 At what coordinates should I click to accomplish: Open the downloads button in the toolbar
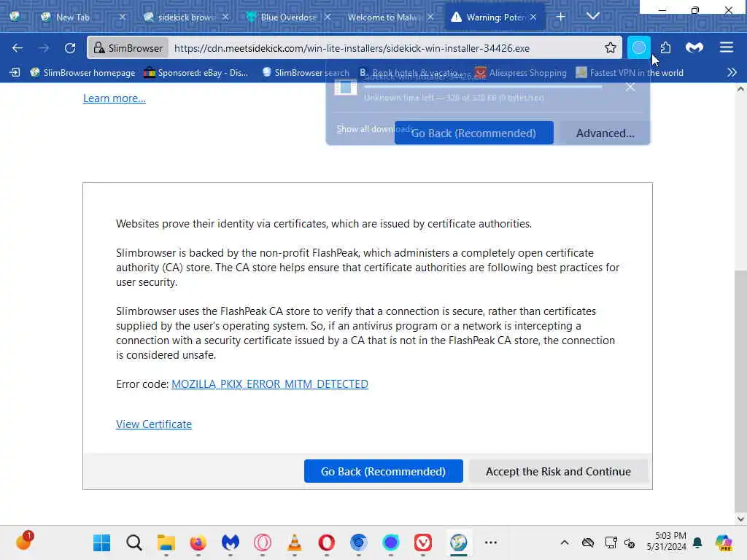point(639,47)
